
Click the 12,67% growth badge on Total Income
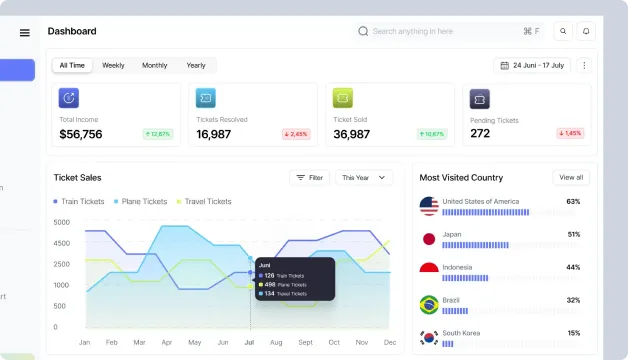coord(158,134)
